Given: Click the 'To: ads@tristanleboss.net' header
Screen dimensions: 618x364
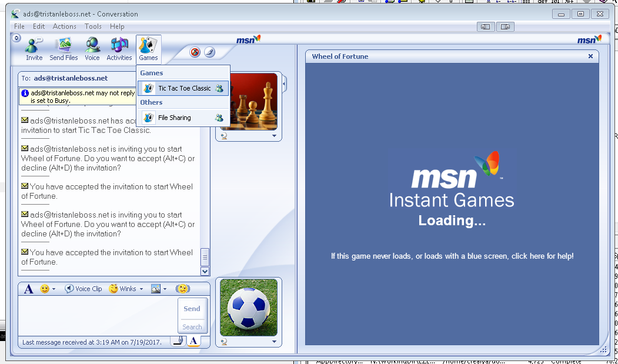Looking at the screenshot, I should tap(65, 78).
